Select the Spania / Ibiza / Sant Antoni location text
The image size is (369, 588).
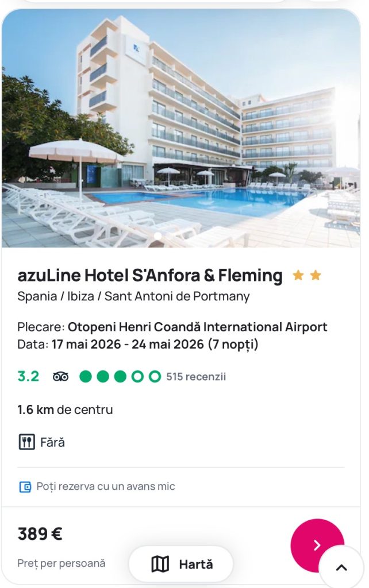click(133, 297)
